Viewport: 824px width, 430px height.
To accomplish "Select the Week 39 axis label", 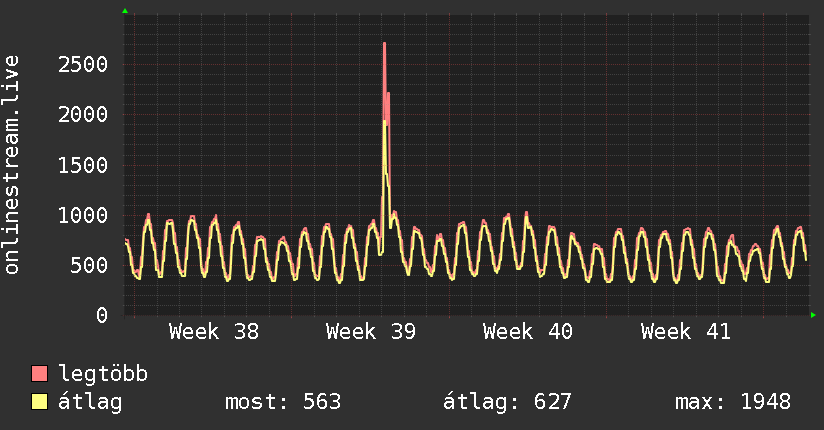I will pyautogui.click(x=371, y=332).
